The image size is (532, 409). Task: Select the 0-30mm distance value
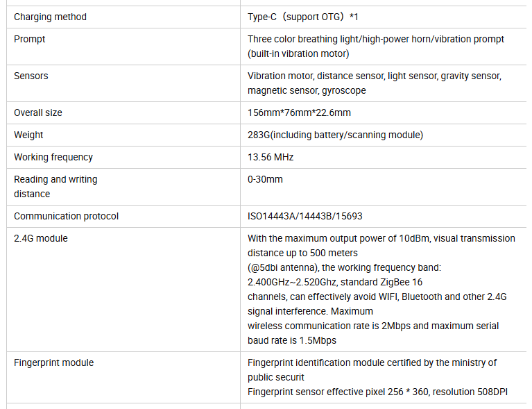(x=265, y=179)
